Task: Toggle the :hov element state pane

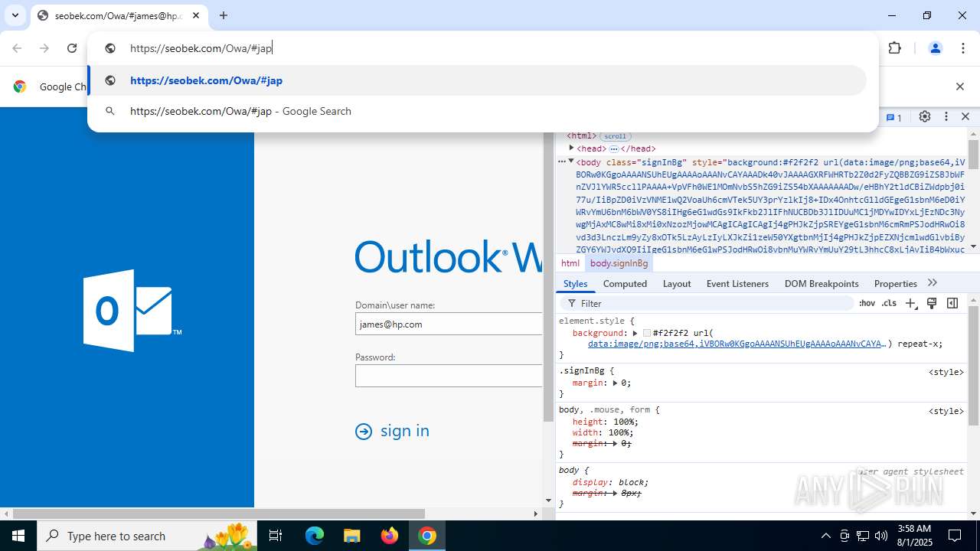Action: (x=867, y=303)
